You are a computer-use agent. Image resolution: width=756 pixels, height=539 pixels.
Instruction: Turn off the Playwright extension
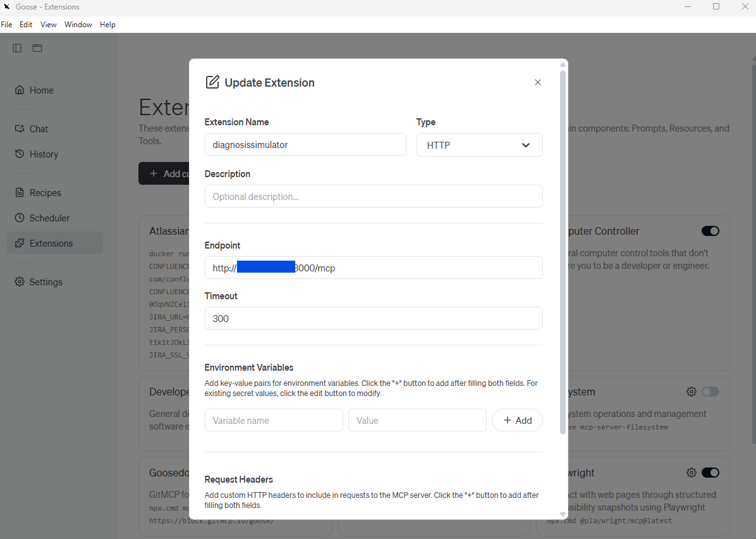(x=710, y=472)
